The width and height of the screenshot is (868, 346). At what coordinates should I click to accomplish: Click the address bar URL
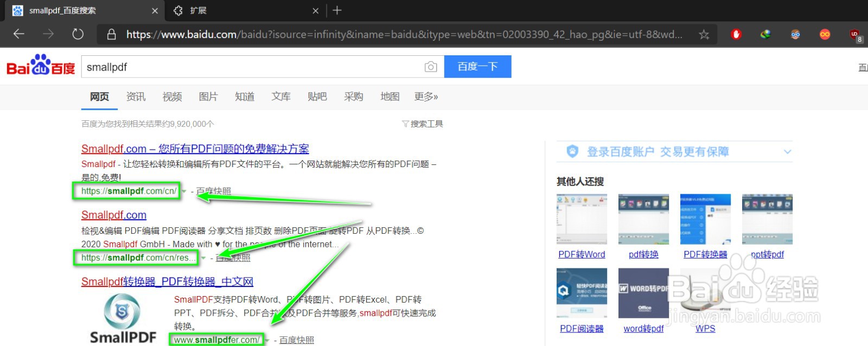tap(404, 35)
